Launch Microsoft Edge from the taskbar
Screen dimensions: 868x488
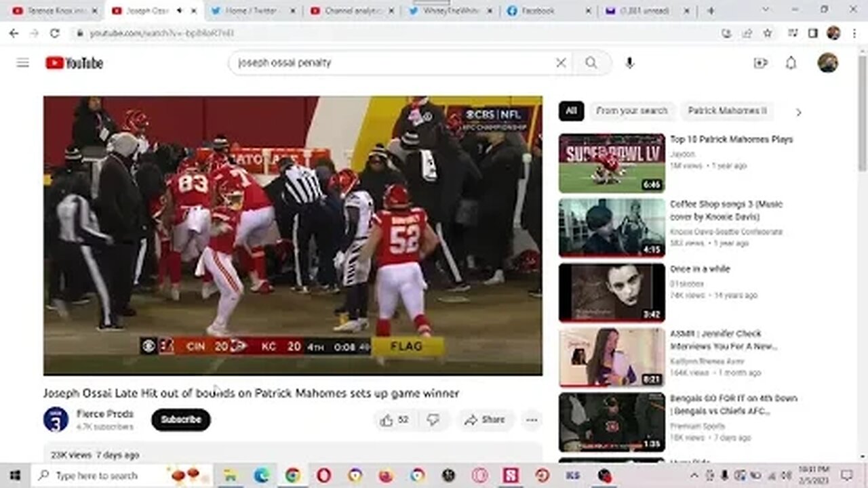(262, 476)
